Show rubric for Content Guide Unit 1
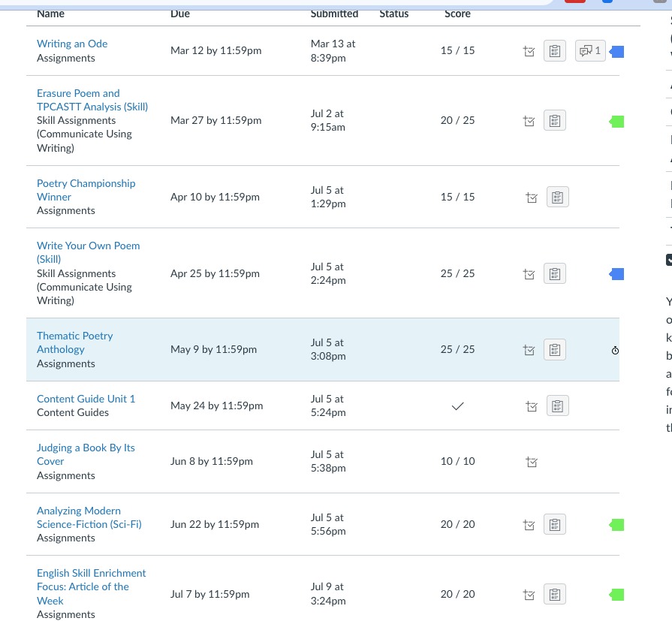Image resolution: width=672 pixels, height=621 pixels. point(557,406)
